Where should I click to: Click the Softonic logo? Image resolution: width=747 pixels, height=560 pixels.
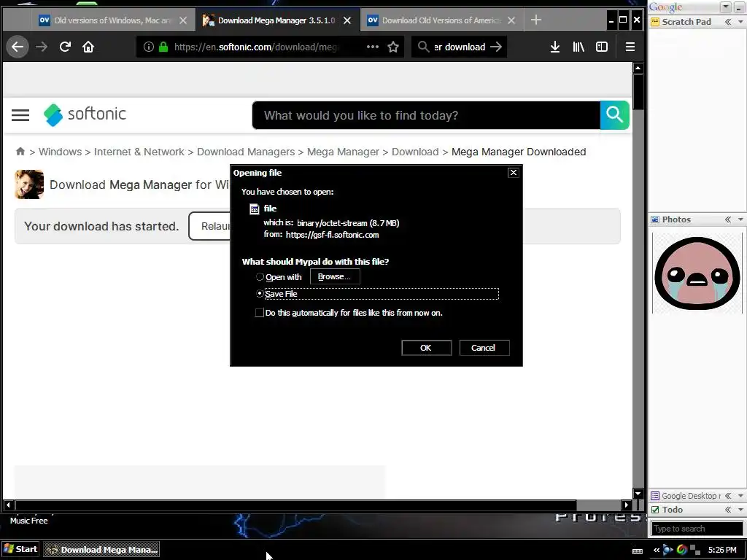point(85,114)
